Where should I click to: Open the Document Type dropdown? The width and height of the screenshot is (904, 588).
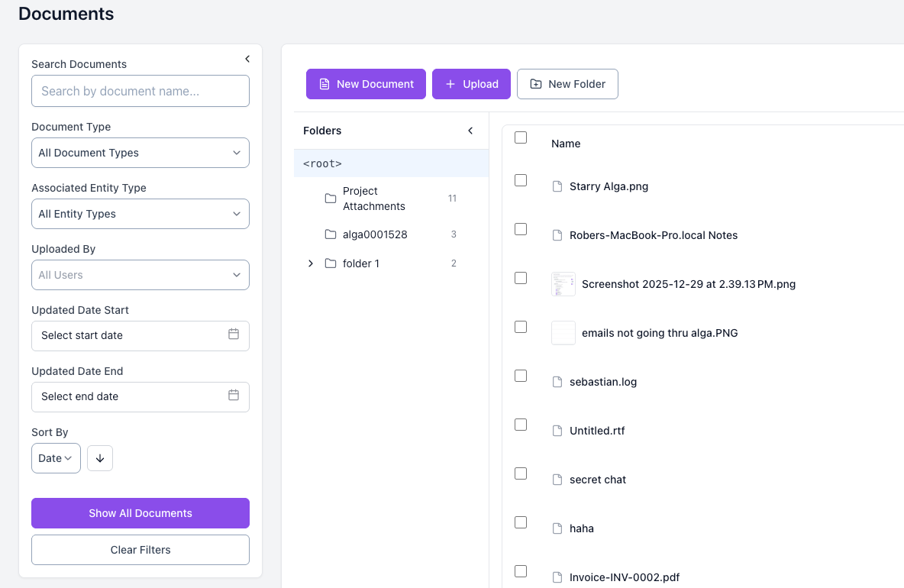pos(140,153)
